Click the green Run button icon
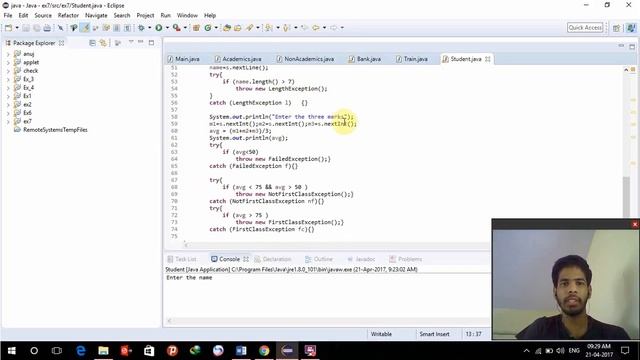This screenshot has height=360, width=640. click(x=159, y=28)
